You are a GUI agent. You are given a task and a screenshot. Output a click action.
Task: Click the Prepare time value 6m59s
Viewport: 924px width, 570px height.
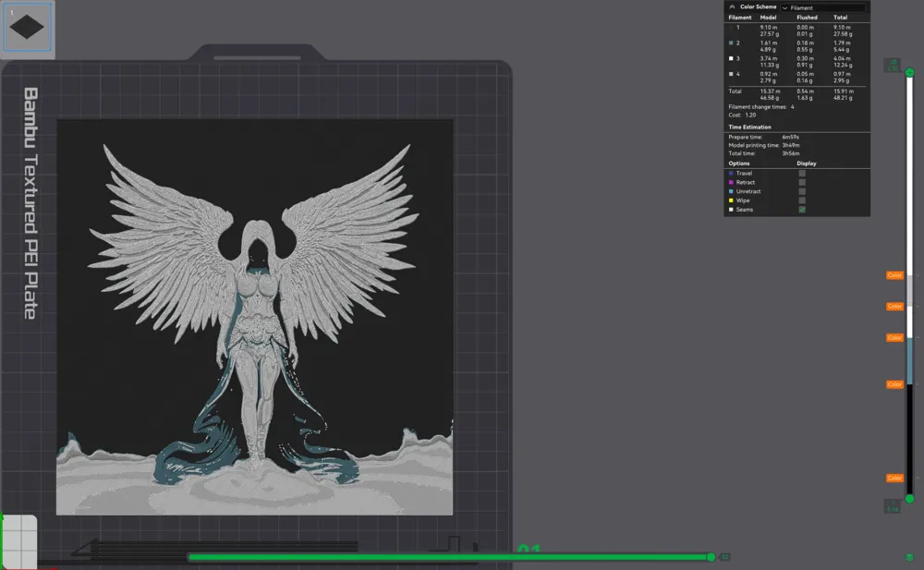pos(790,138)
